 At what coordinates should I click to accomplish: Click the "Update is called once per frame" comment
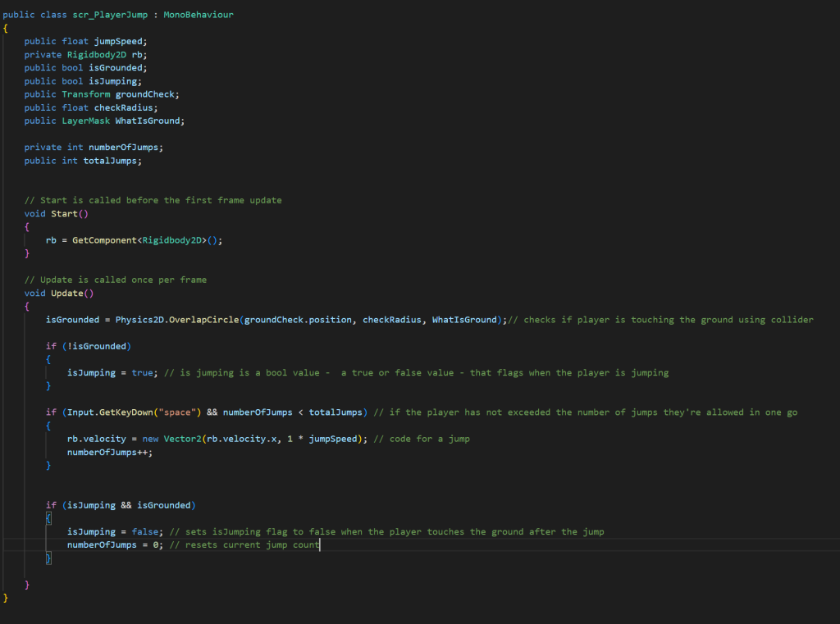(115, 280)
